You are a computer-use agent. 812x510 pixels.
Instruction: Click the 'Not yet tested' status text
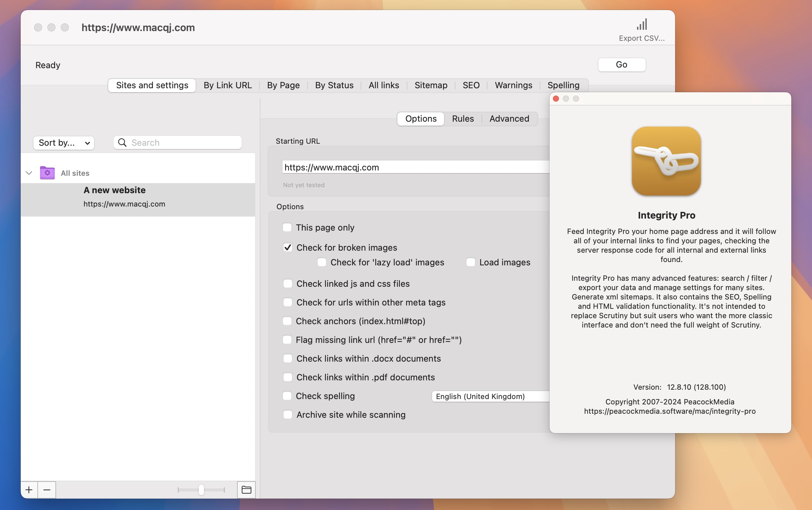304,185
